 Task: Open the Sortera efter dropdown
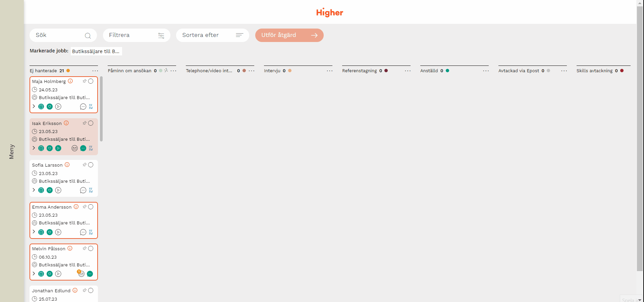click(212, 35)
